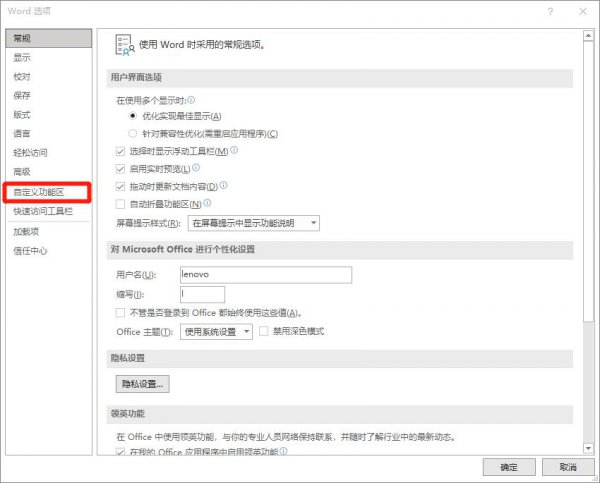Viewport: 600px width, 483px height.
Task: Select the 版式 category
Action: [49, 114]
